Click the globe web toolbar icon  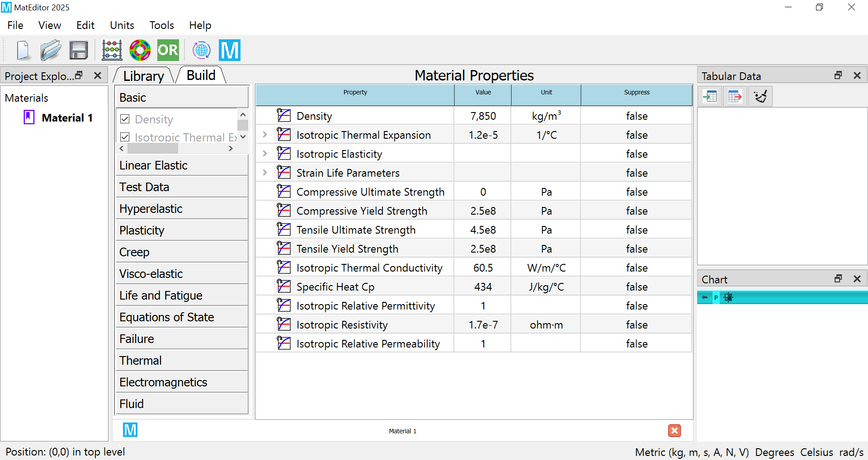(x=201, y=50)
